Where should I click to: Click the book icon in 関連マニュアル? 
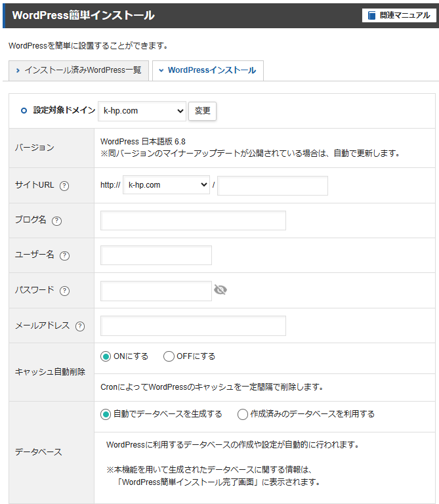click(372, 16)
